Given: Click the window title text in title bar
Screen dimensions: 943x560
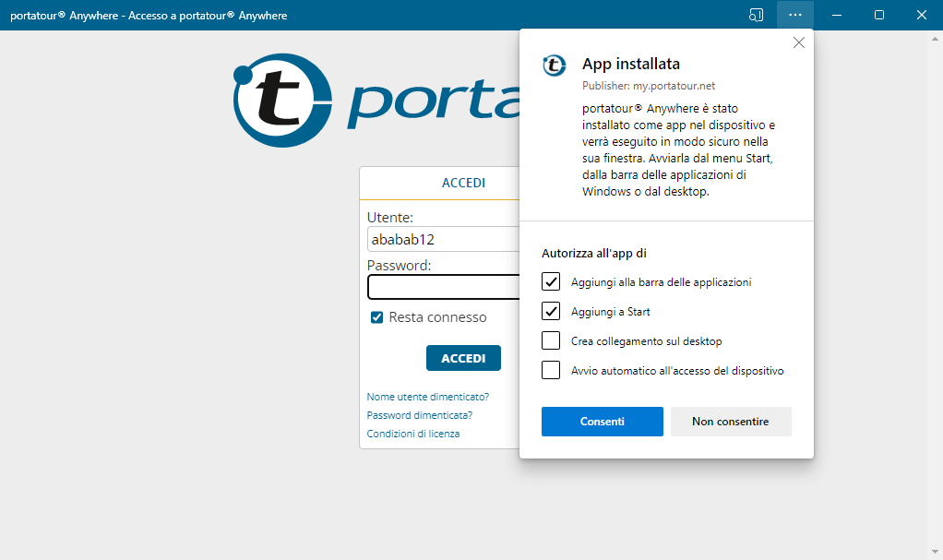Looking at the screenshot, I should point(149,16).
